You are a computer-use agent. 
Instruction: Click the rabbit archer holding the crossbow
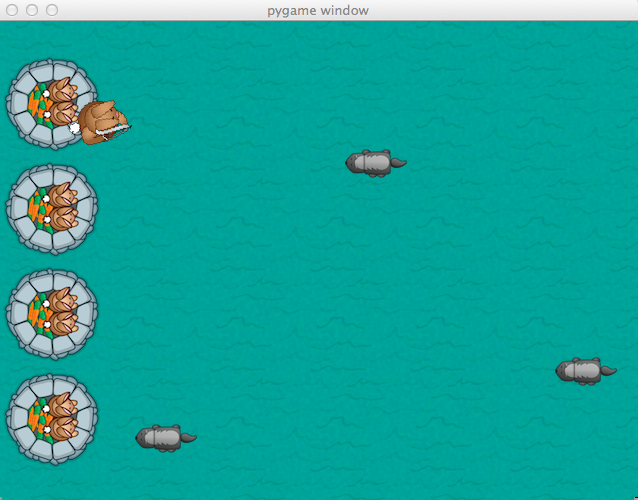pos(98,122)
